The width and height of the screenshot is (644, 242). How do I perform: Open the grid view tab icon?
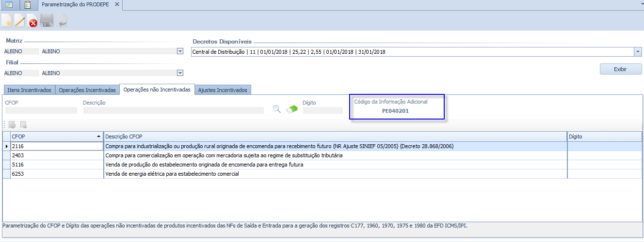click(x=9, y=5)
